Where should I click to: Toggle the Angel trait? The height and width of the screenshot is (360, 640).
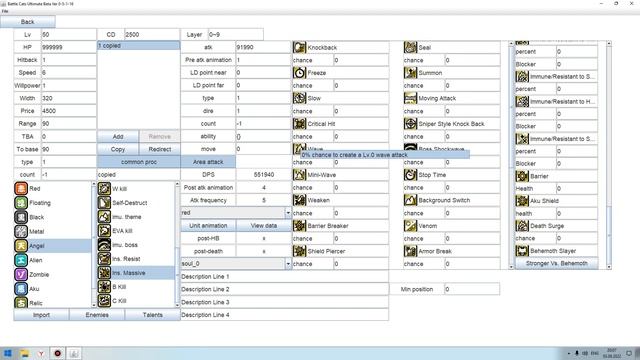point(53,246)
